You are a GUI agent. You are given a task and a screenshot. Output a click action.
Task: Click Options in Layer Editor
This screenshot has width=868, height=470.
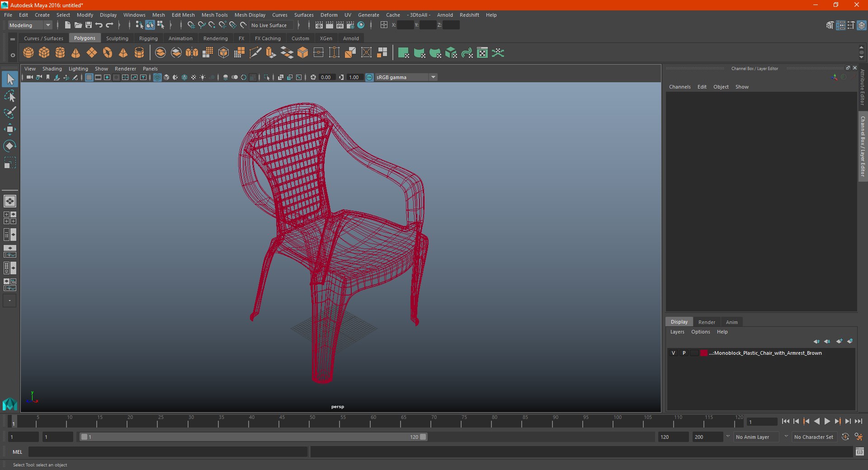[x=700, y=332]
